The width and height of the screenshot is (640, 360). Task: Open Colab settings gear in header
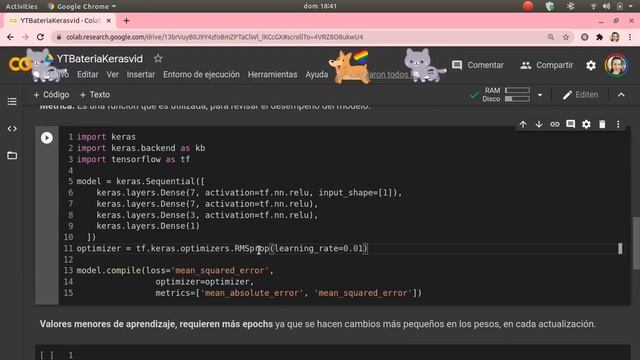point(591,65)
